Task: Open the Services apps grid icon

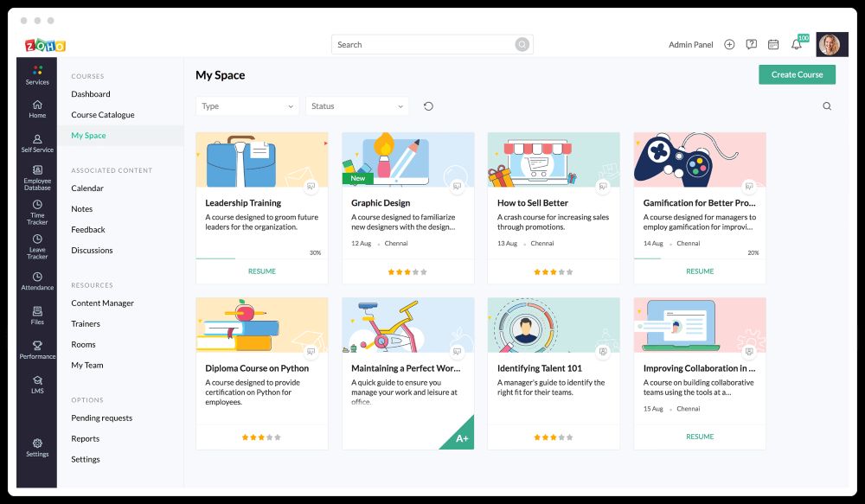Action: (37, 70)
